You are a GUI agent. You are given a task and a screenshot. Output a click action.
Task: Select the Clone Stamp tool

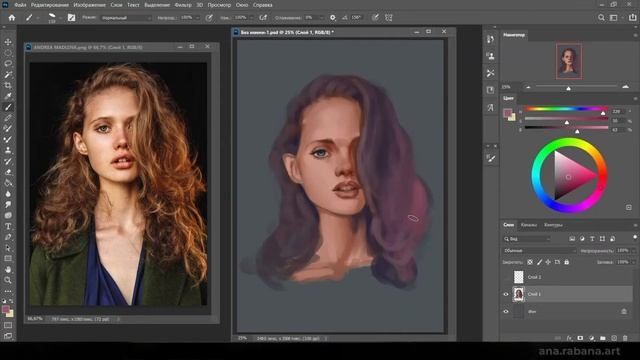8,150
